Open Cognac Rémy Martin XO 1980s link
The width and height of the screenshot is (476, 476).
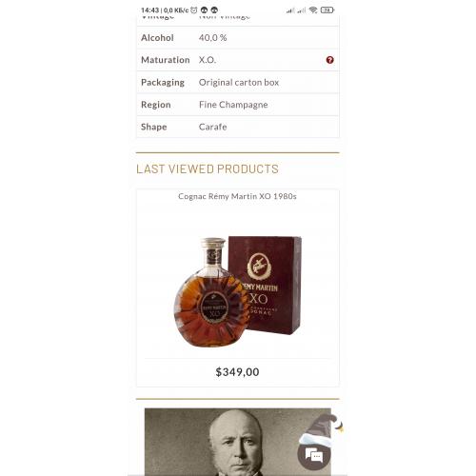pyautogui.click(x=237, y=196)
